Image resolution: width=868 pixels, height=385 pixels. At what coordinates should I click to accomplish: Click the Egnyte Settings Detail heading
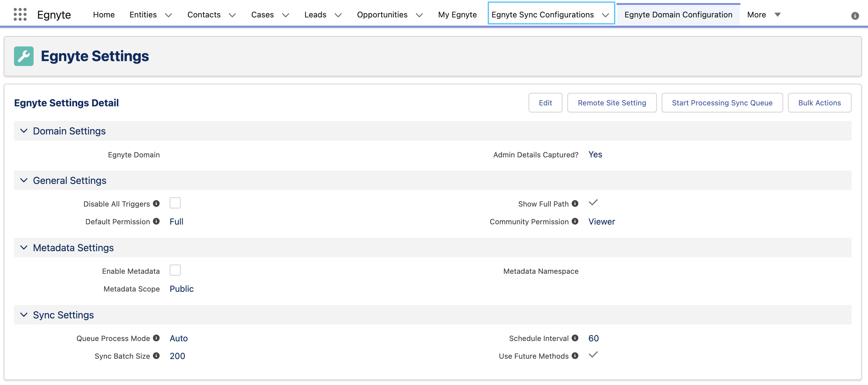pos(66,103)
